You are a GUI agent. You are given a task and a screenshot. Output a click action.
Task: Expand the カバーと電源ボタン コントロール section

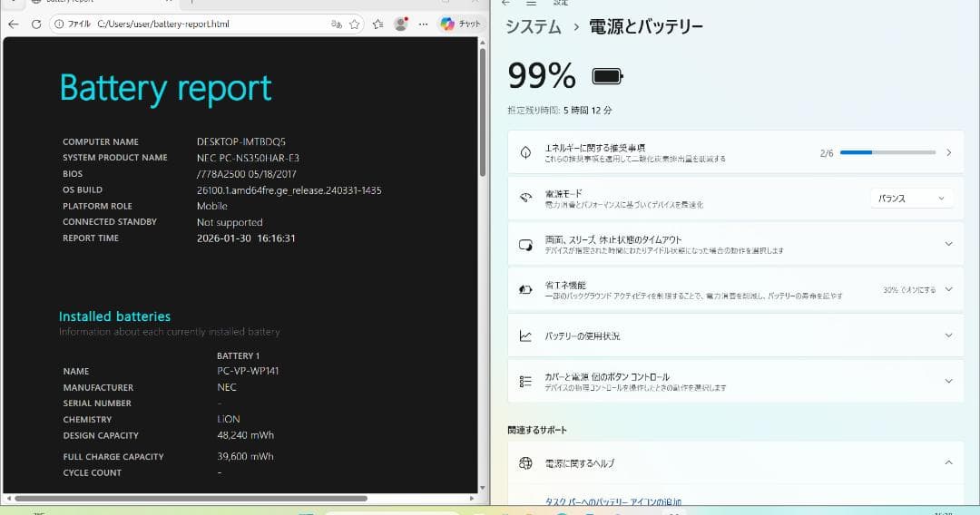[x=948, y=381]
